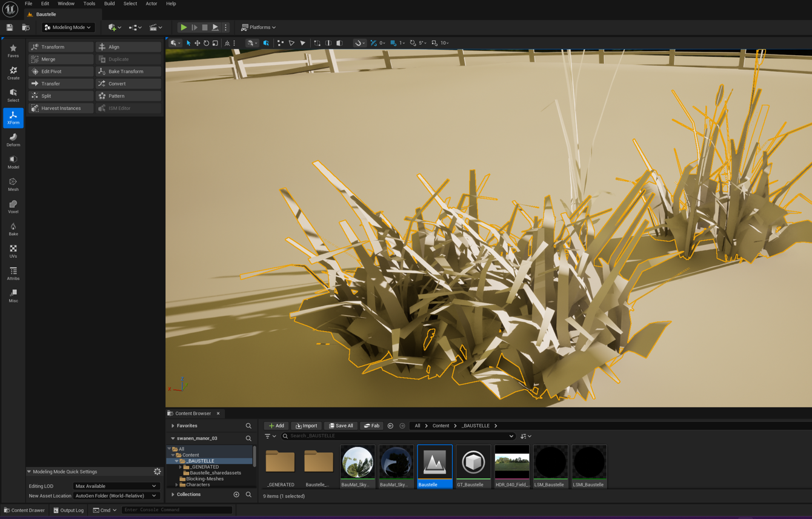
Task: Save the current level with disk icon
Action: pos(10,27)
